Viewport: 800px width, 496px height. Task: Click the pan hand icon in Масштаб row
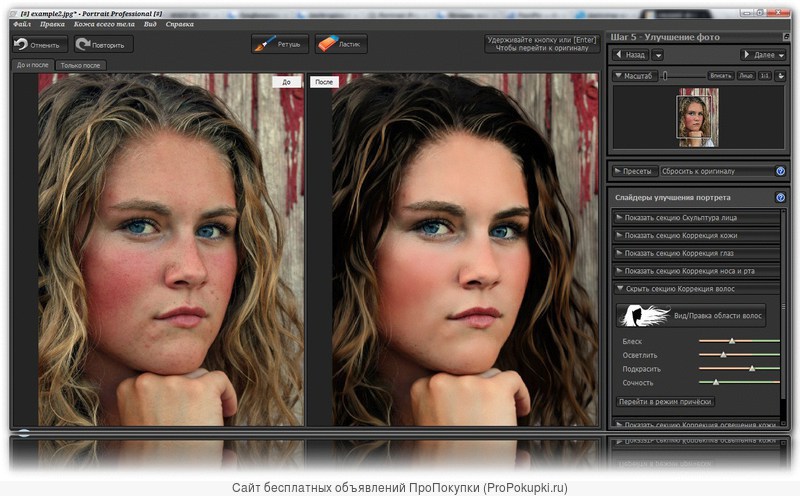point(781,76)
